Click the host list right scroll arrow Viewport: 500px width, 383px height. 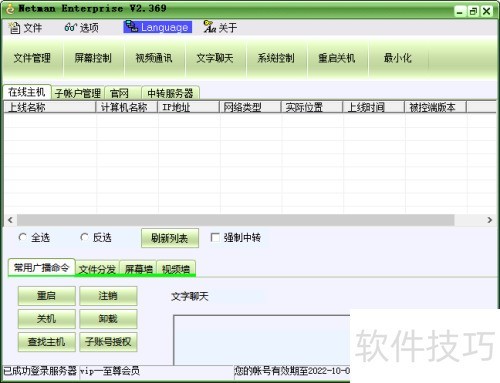(x=489, y=220)
